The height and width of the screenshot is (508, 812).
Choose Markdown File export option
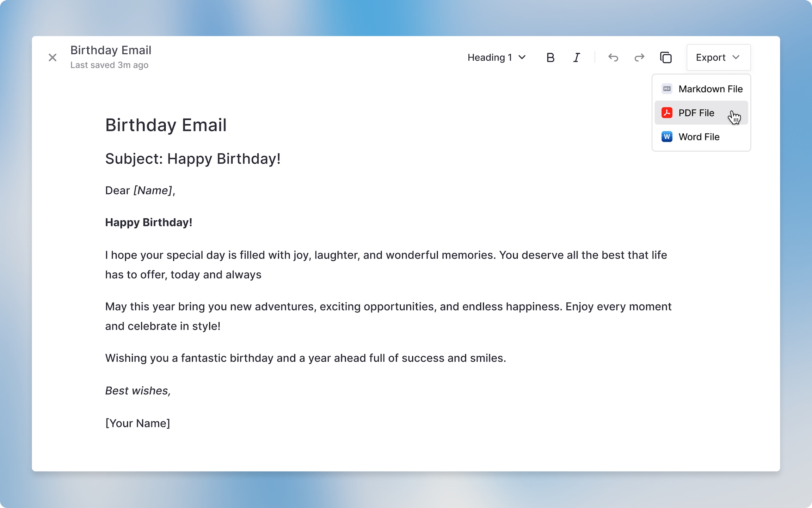710,89
